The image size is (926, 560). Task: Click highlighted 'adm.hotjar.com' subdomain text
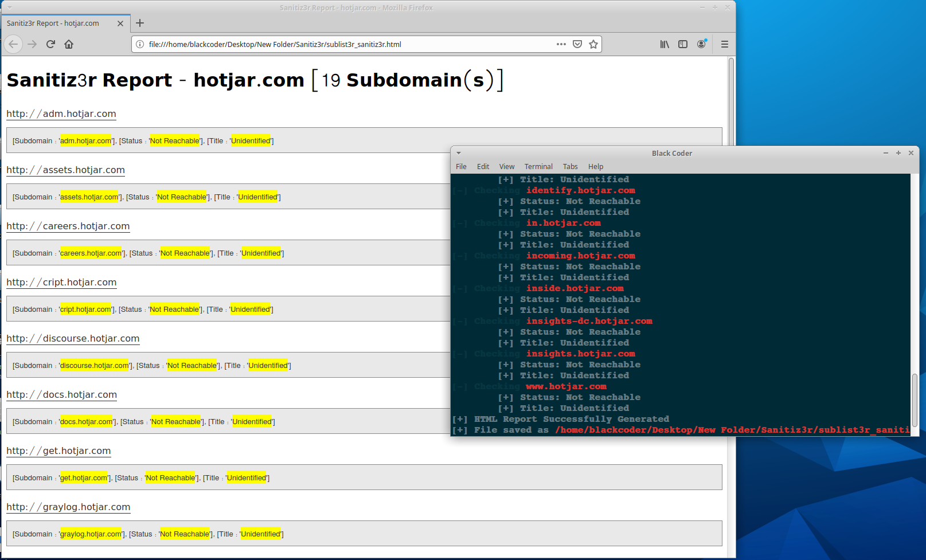(85, 140)
